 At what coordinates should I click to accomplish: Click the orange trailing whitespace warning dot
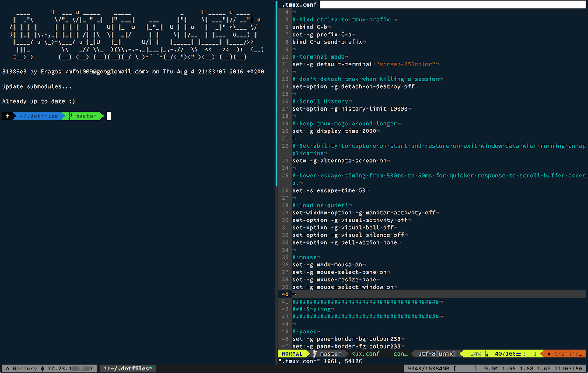coord(549,354)
